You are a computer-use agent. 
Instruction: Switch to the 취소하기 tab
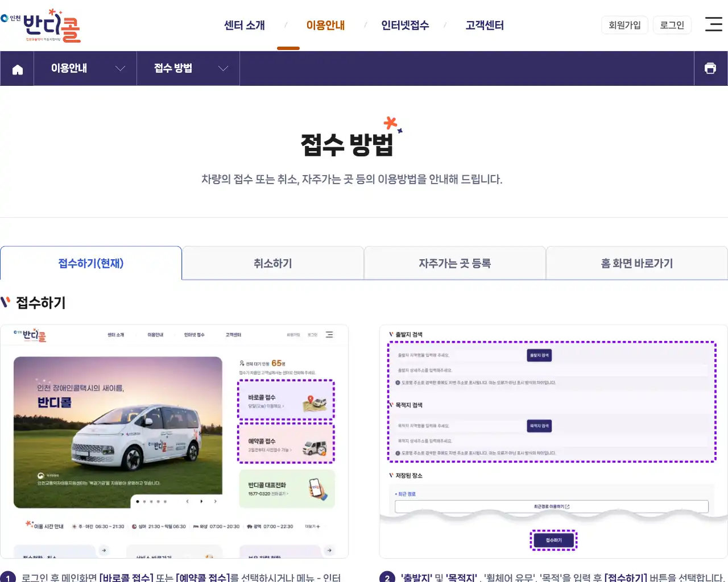[273, 263]
